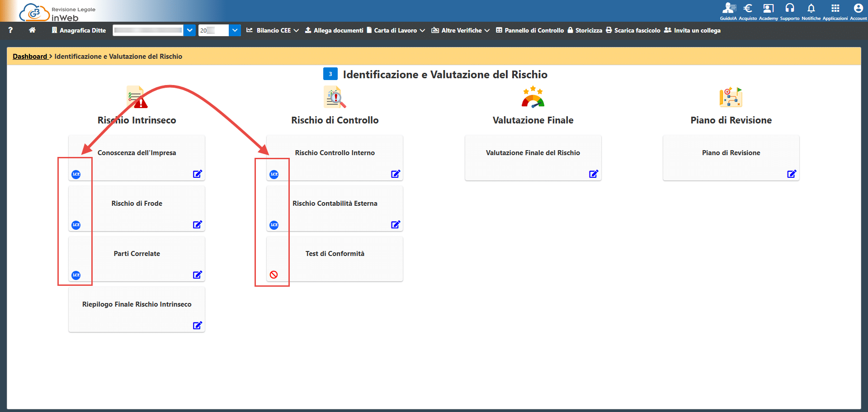Click the home icon in toolbar

click(32, 30)
